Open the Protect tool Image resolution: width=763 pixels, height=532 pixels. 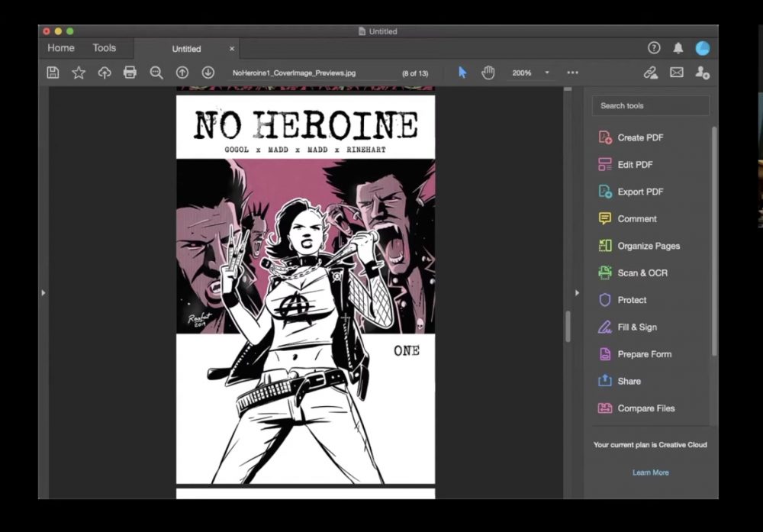623,300
